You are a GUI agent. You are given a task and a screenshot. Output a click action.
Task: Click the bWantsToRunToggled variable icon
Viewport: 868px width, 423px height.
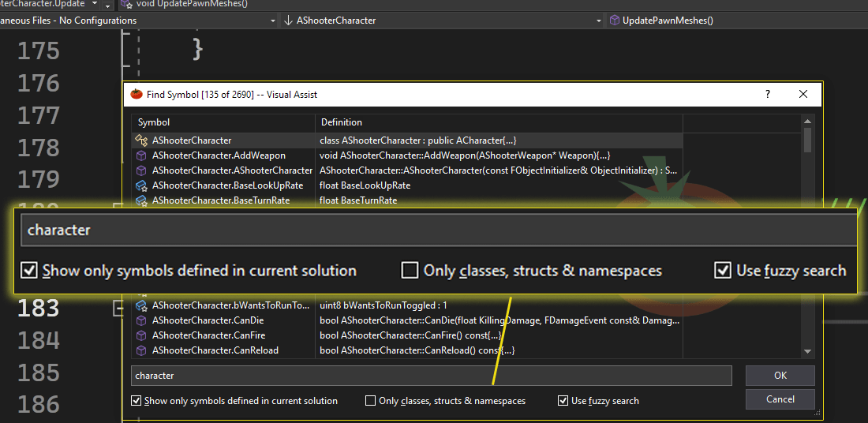tap(142, 305)
